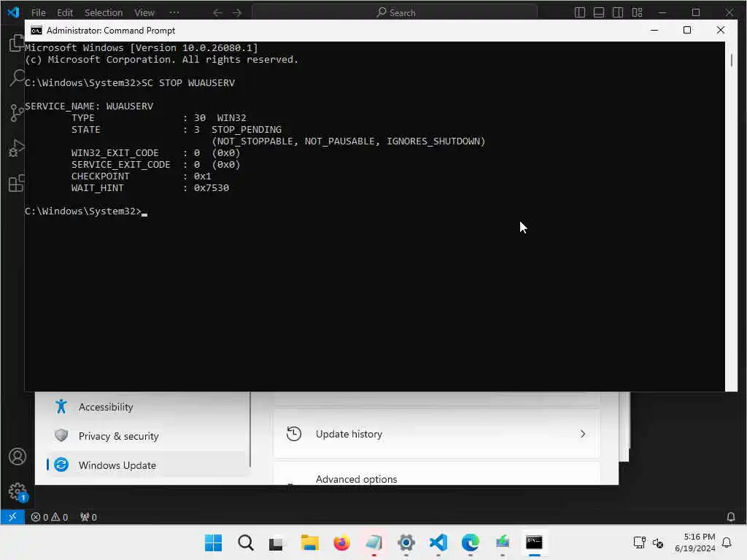The image size is (747, 560).
Task: Open the VS Code Explorer view
Action: pos(16,43)
